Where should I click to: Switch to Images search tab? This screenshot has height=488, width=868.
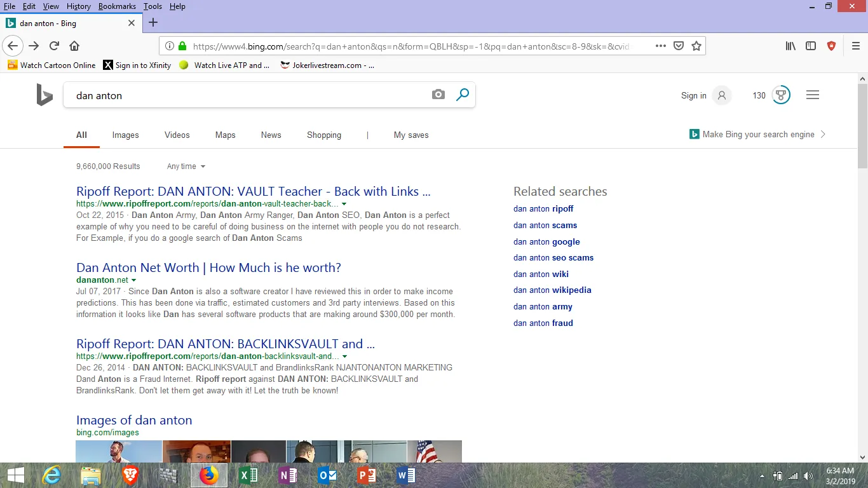point(125,135)
